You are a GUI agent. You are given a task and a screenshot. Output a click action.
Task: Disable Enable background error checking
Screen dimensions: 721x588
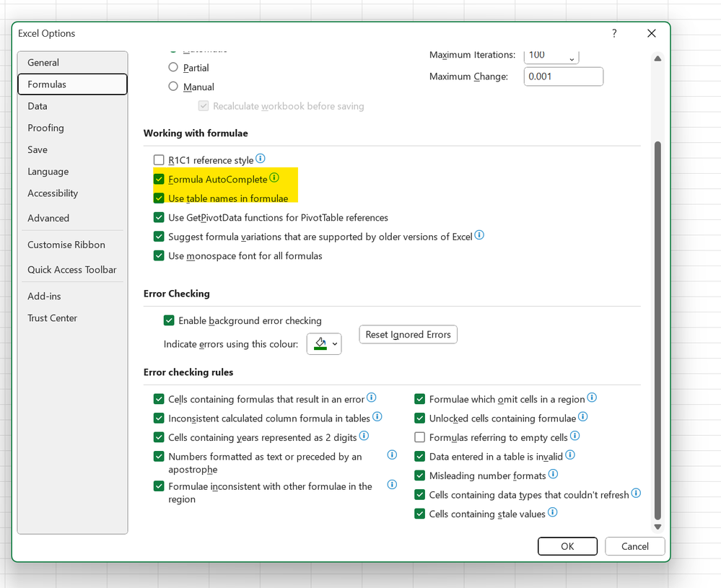pyautogui.click(x=169, y=320)
